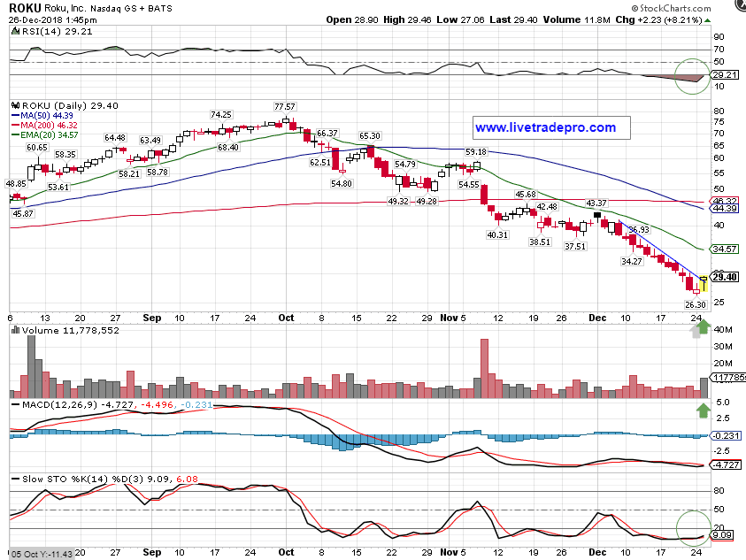Click the 77.57 peak price label
The width and height of the screenshot is (746, 560).
tap(284, 106)
